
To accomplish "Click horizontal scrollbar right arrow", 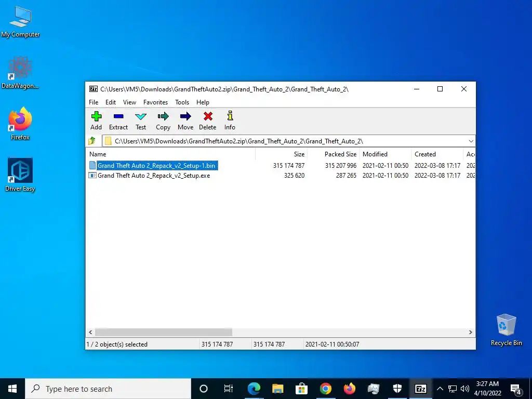I will click(x=471, y=332).
